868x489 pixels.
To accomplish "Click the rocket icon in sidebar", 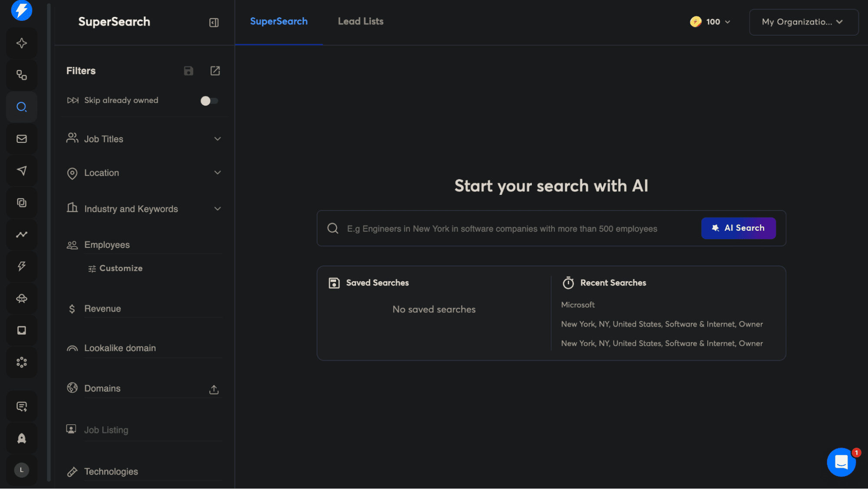I will tap(22, 438).
